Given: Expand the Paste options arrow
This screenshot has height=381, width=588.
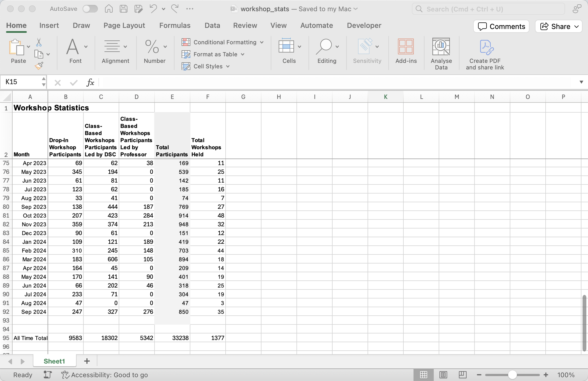Looking at the screenshot, I should coord(28,47).
